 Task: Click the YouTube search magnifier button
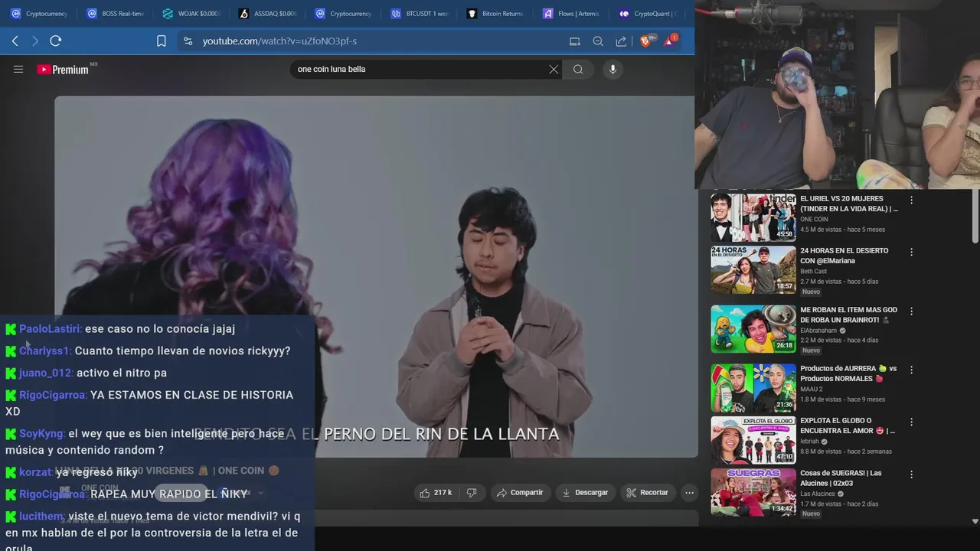[x=578, y=70]
